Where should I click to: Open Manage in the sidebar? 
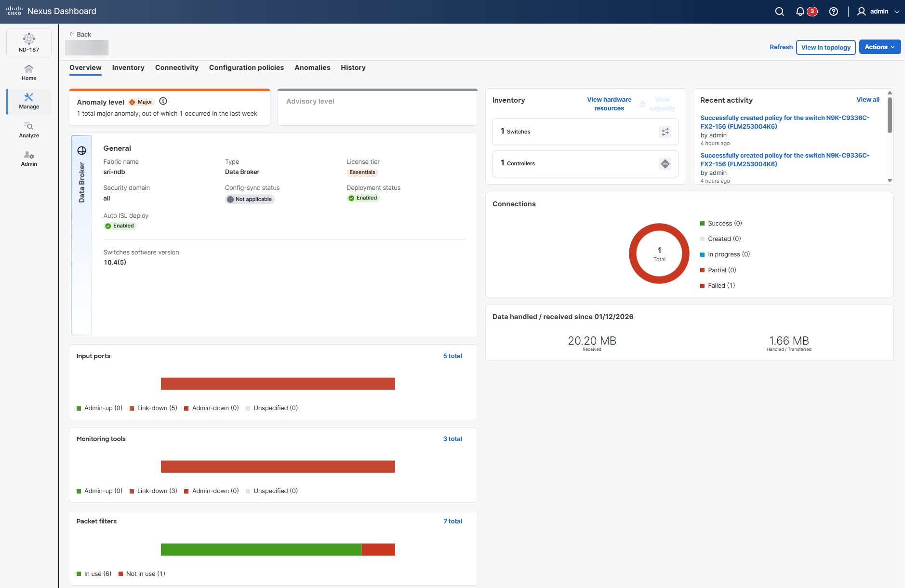pos(29,101)
